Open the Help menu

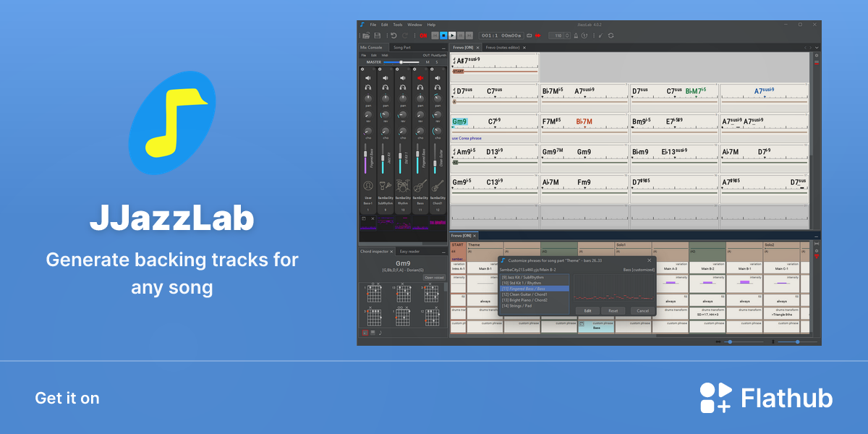(x=431, y=25)
